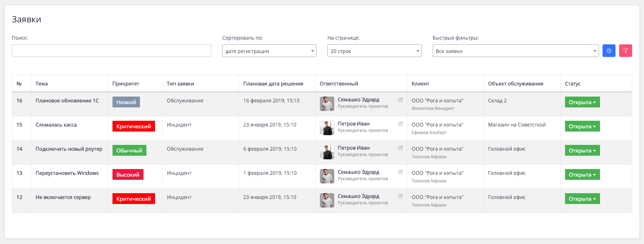Click the 'Тема' column header
This screenshot has height=244, width=644.
coord(41,84)
